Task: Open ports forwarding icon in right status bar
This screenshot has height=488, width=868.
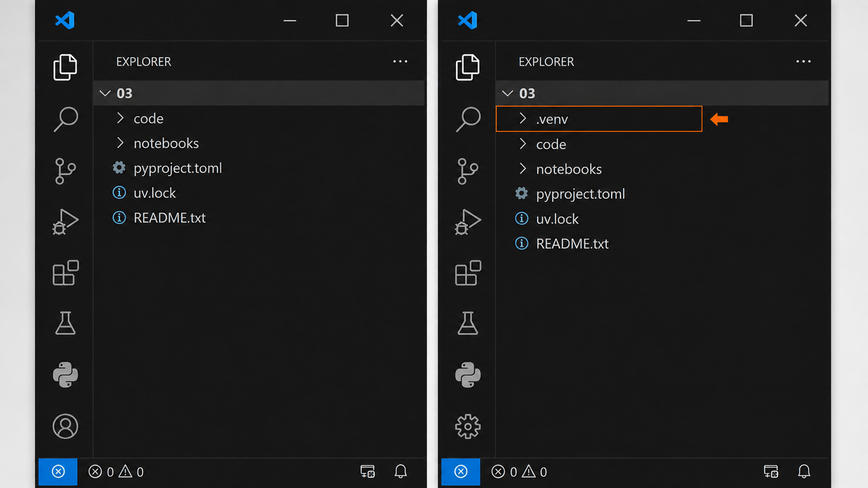Action: pos(771,471)
